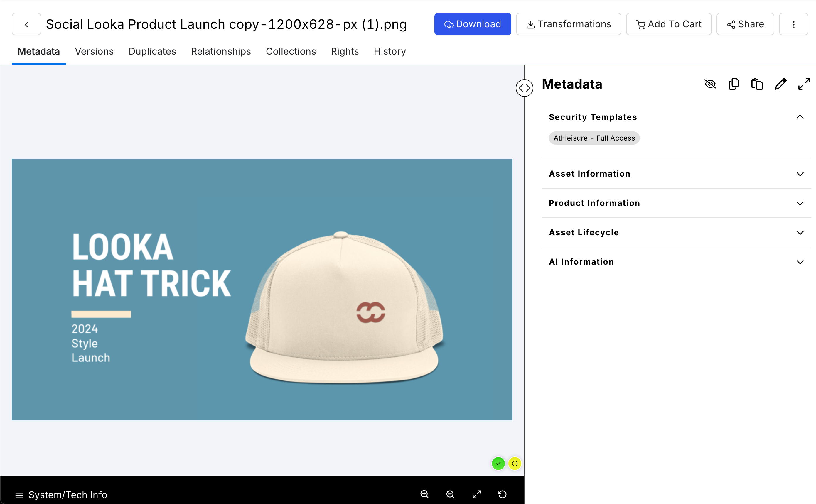Screen dimensions: 816x504
Task: Reset the preview rotation
Action: click(502, 494)
